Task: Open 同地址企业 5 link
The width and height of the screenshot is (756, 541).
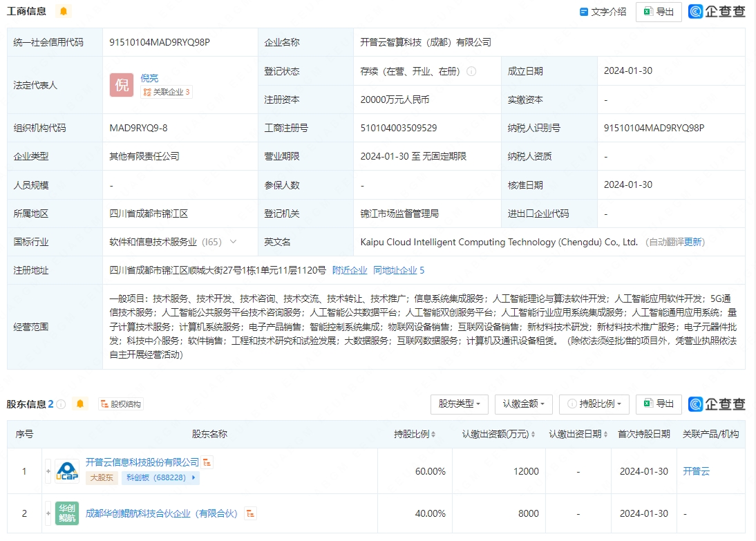Action: (x=399, y=270)
